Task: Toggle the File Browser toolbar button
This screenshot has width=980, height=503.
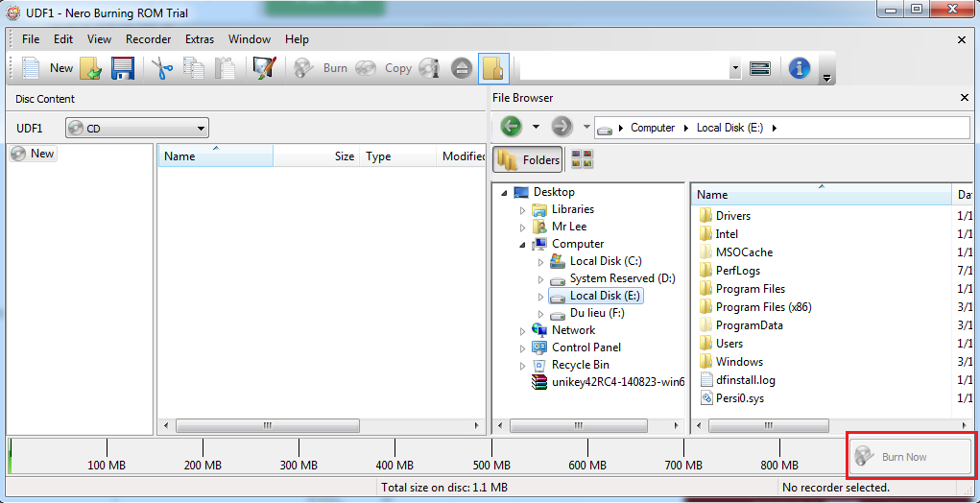Action: tap(492, 68)
